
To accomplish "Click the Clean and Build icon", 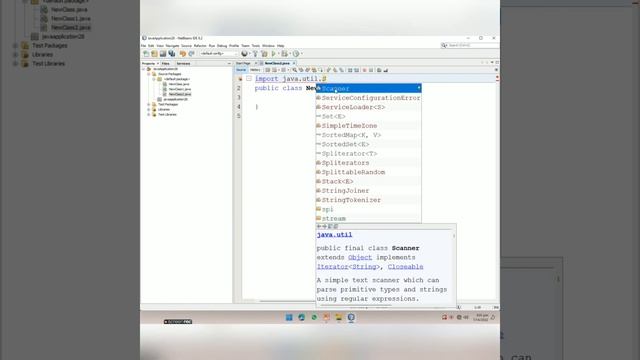I will (x=264, y=53).
